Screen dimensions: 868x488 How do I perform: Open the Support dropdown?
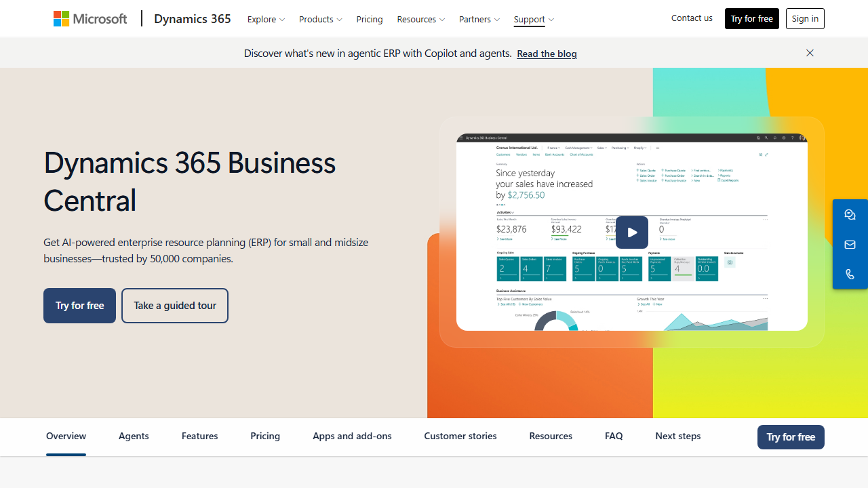534,19
